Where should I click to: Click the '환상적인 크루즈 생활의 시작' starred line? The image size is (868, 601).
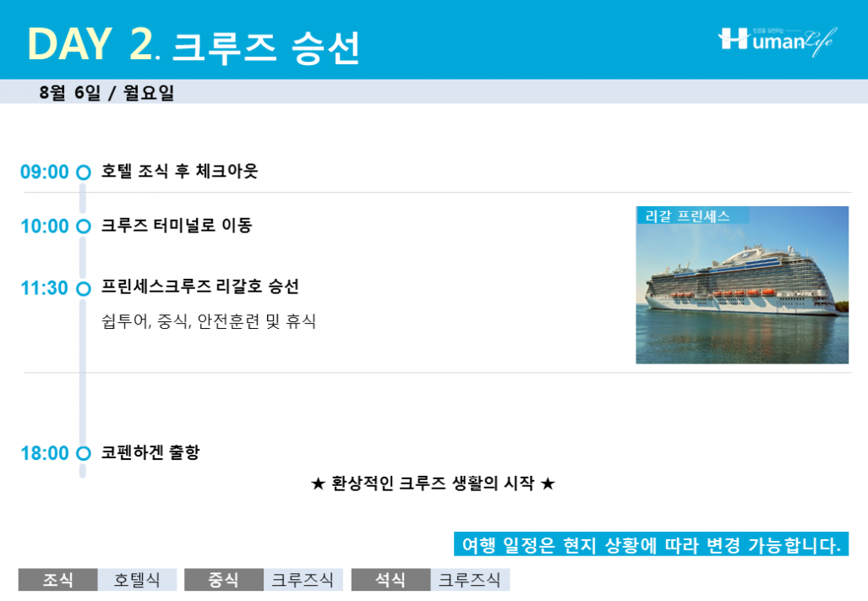[433, 484]
